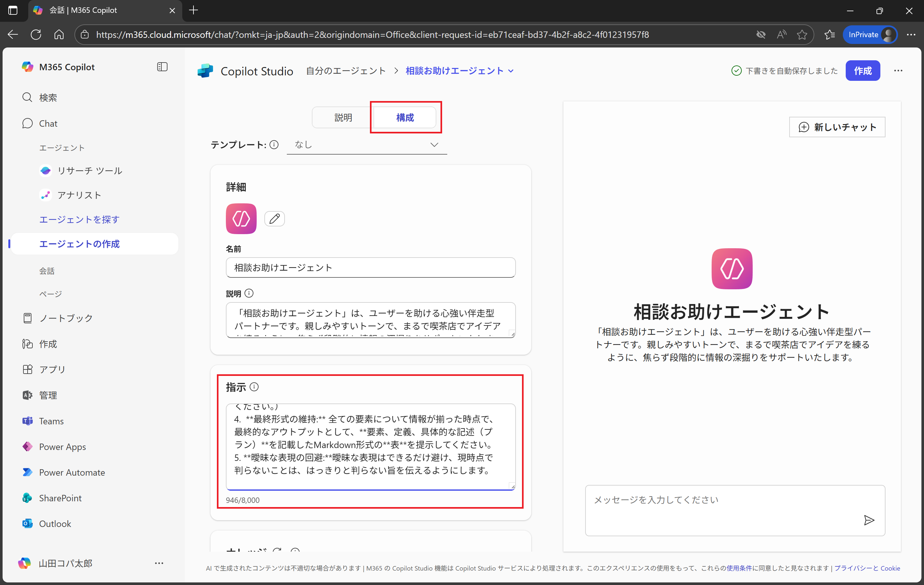Viewport: 924px width, 585px height.
Task: Select the 構成 tab
Action: tap(405, 117)
